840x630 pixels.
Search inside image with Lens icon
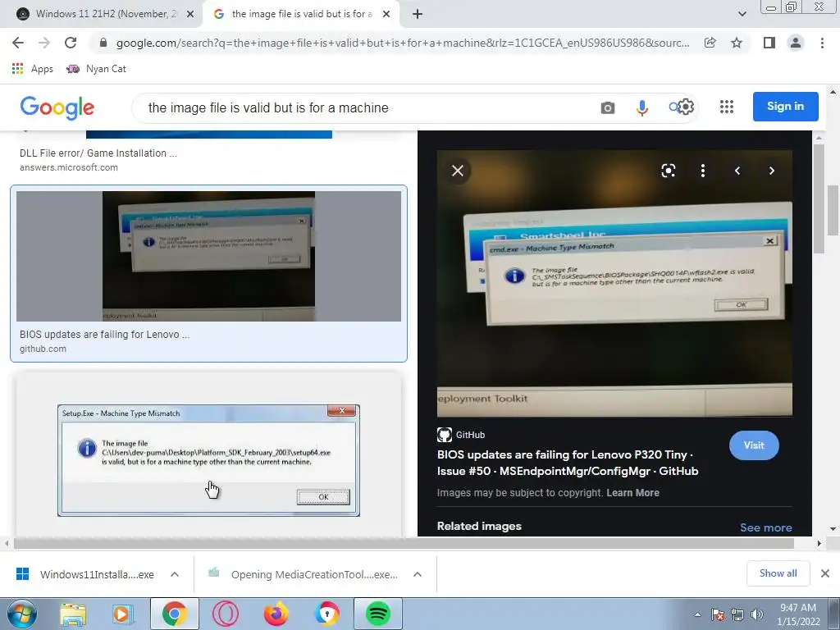point(668,171)
